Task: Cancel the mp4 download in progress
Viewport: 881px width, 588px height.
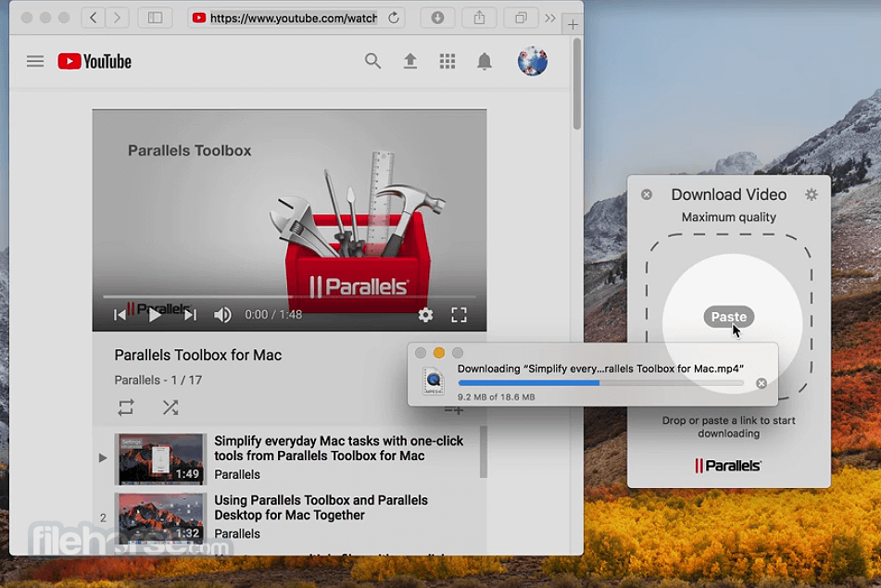Action: click(761, 383)
